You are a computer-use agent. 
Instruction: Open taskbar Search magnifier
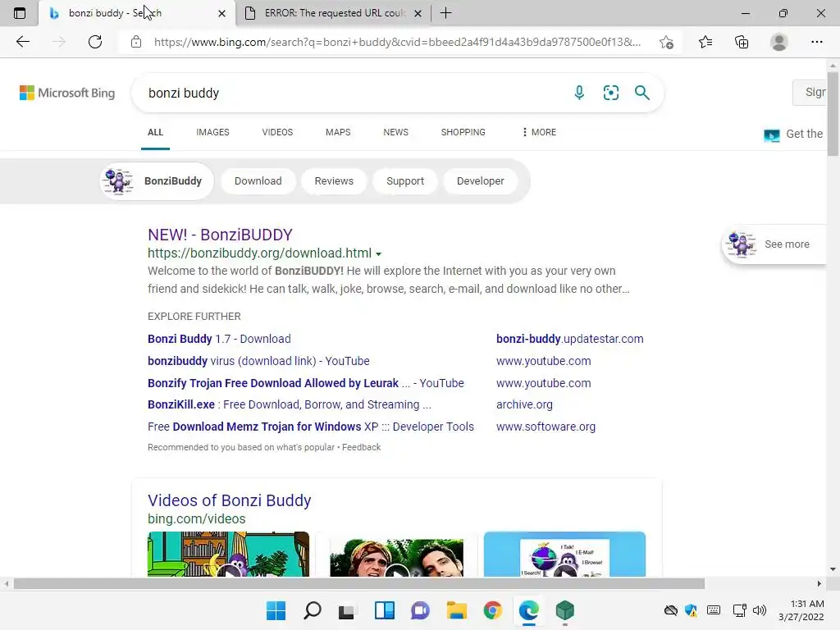click(x=313, y=610)
